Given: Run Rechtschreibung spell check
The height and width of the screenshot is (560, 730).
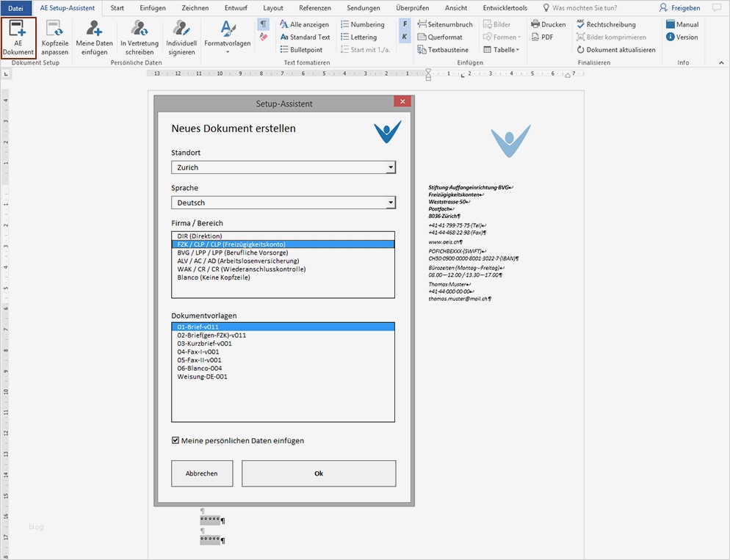Looking at the screenshot, I should 606,24.
